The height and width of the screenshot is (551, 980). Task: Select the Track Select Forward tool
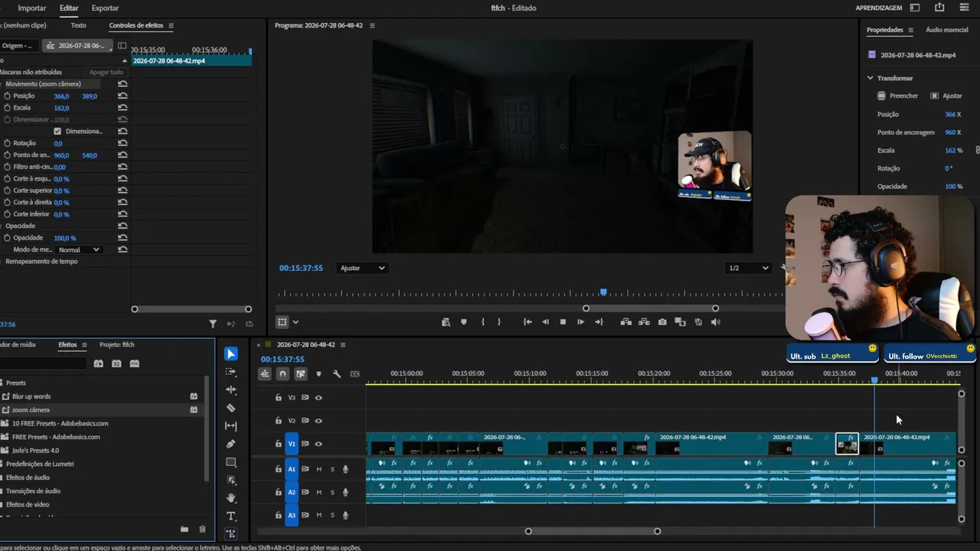pyautogui.click(x=231, y=372)
